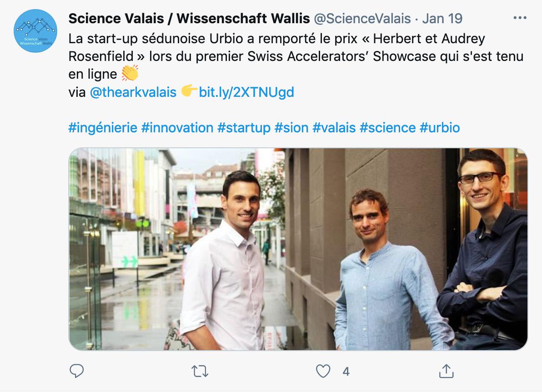This screenshot has width=542, height=392.
Task: Open the #science hashtag
Action: (387, 128)
